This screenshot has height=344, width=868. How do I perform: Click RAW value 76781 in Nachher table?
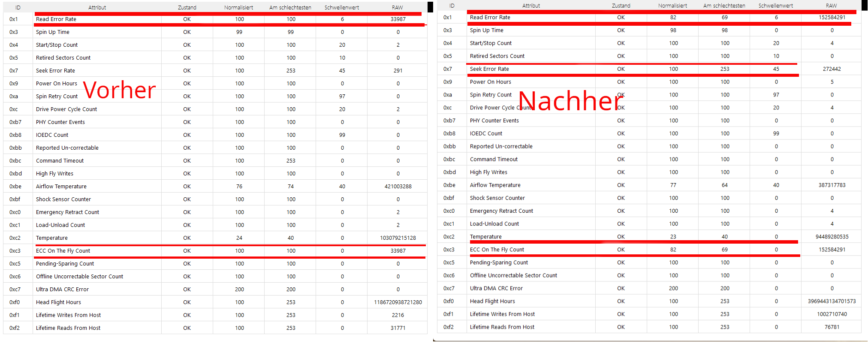tap(832, 327)
